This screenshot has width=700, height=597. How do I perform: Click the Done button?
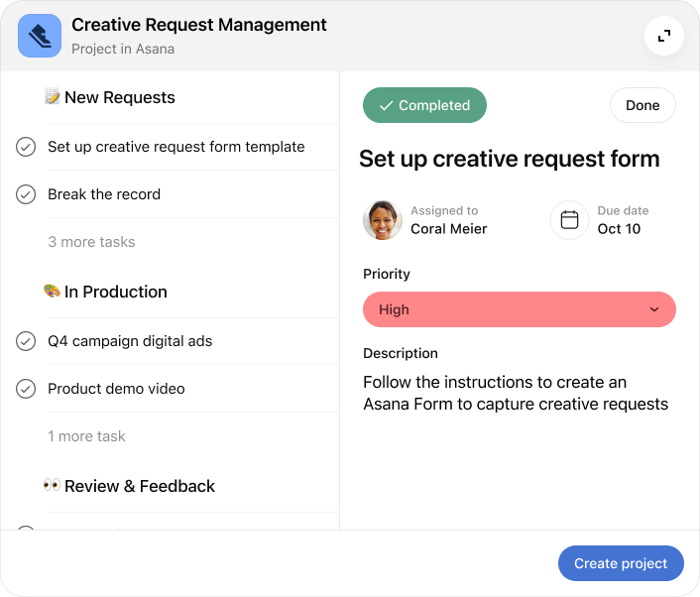pyautogui.click(x=642, y=106)
